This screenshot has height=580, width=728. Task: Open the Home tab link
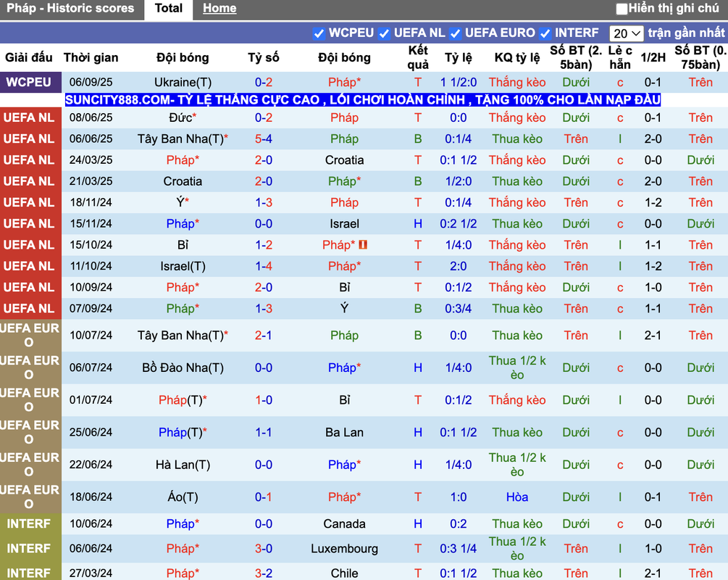pos(219,9)
